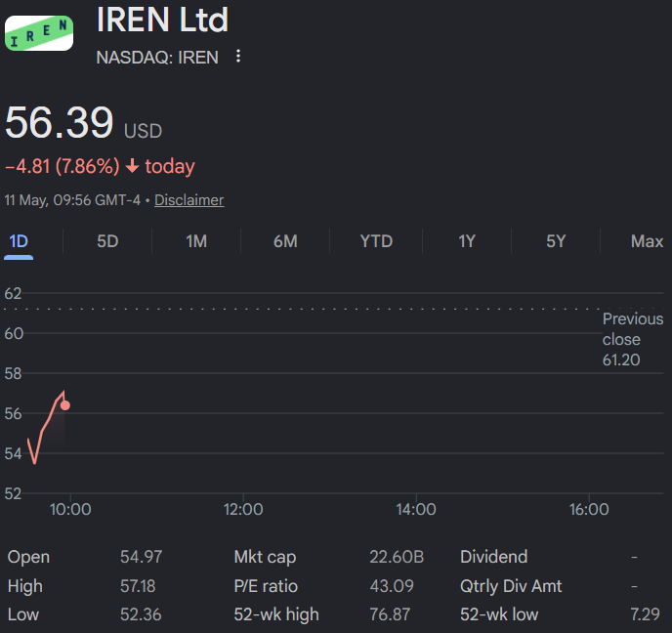Show the Max chart range
This screenshot has height=633, width=672.
point(647,241)
